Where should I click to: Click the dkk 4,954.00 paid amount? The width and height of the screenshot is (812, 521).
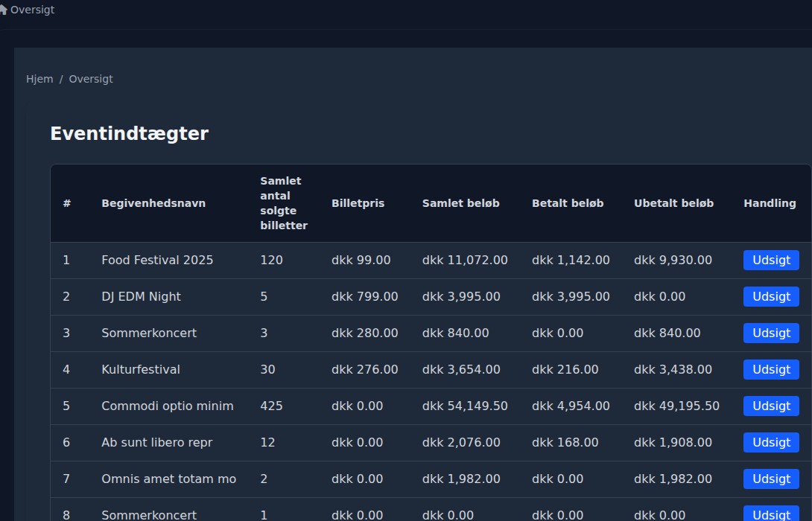coord(571,406)
